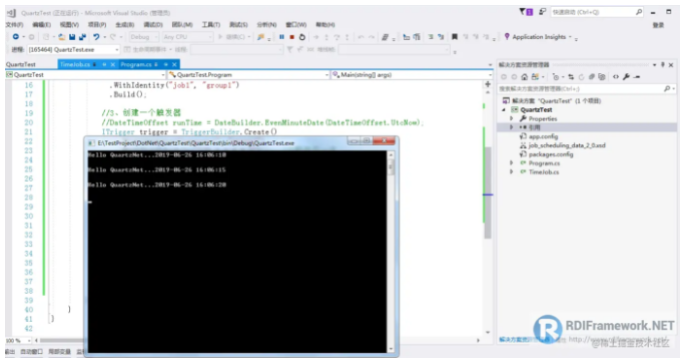Screen dimensions: 688x360
Task: Click the console window vertical scrollbar
Action: click(391, 252)
